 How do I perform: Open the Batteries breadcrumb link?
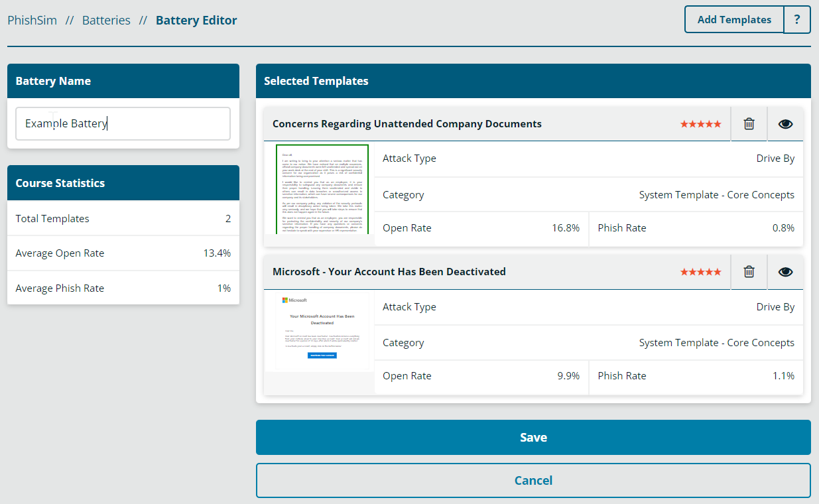[x=106, y=21]
